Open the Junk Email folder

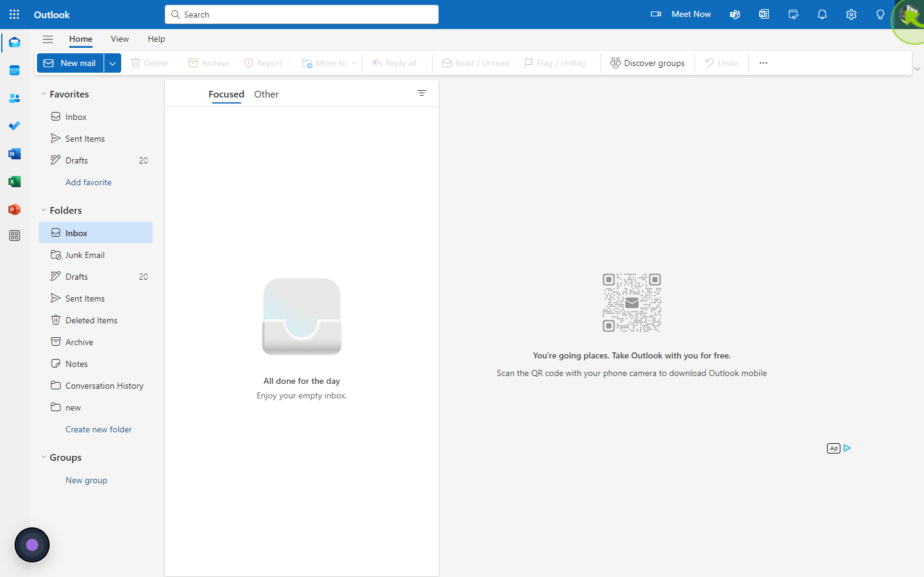pyautogui.click(x=96, y=255)
